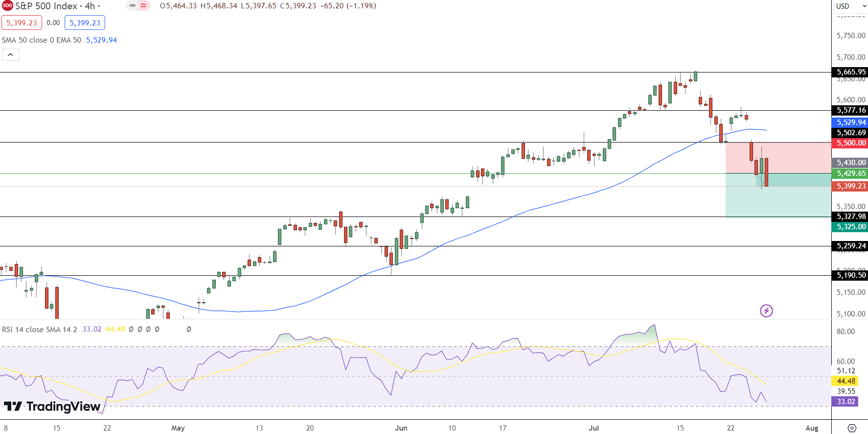
Task: Click the Jun label on time axis
Action: pos(401,428)
